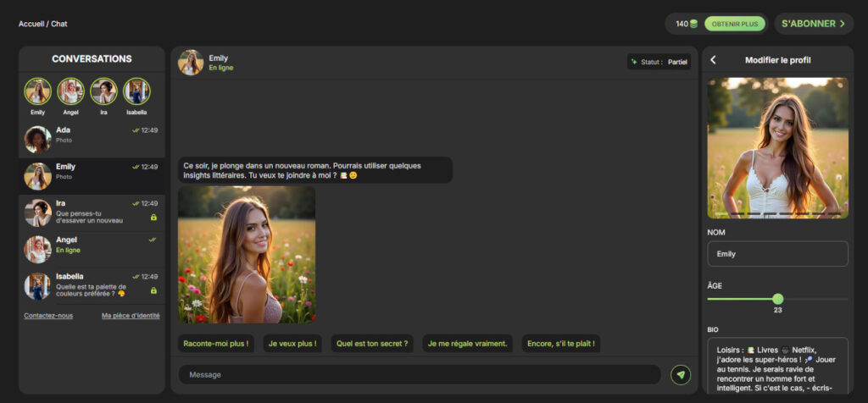Open the flower field photo in chat
868x403 pixels.
pos(247,254)
